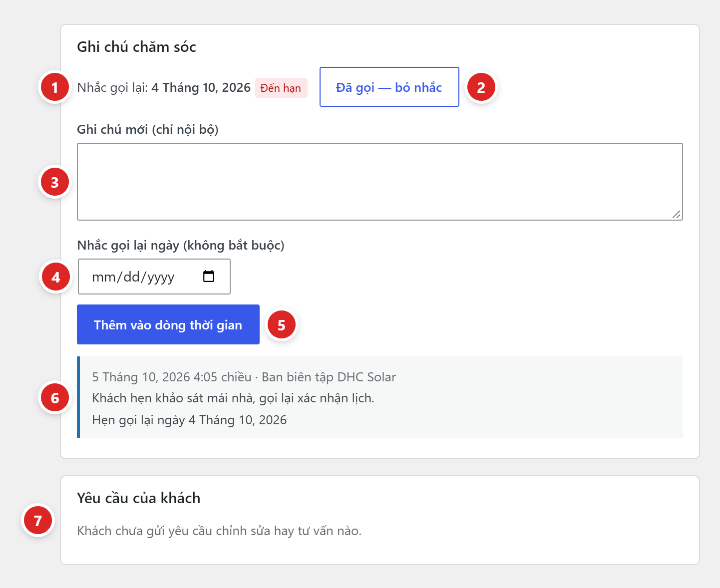Click the 'Đến hạn' status badge
Image resolution: width=720 pixels, height=588 pixels.
281,88
